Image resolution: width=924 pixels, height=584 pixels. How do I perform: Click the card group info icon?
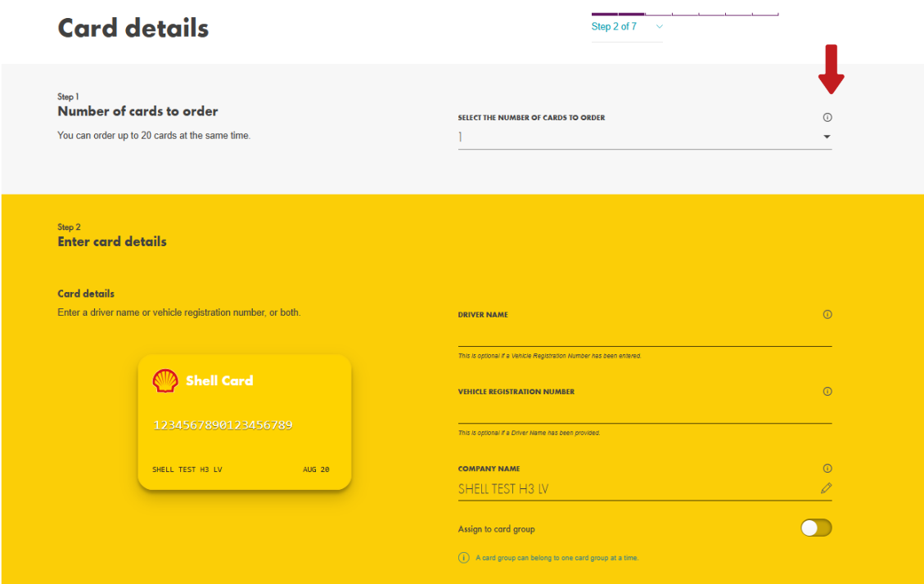463,557
